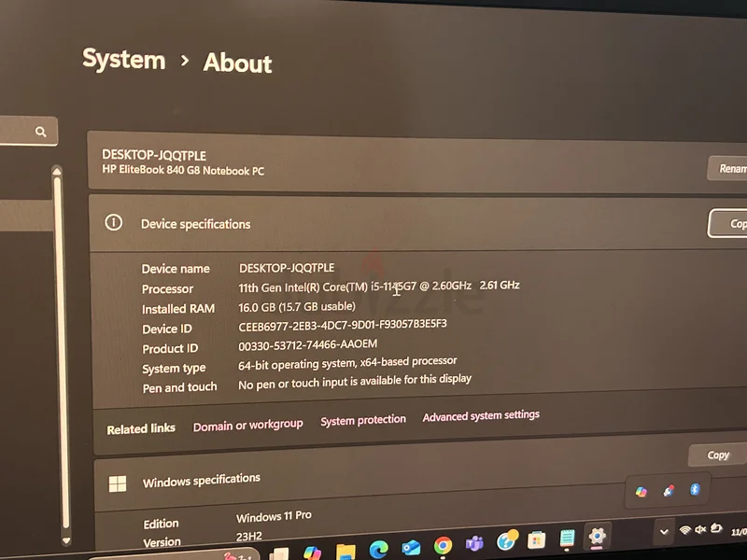Click the Device ID value CEEB6977
The width and height of the screenshot is (747, 560).
coord(343,325)
